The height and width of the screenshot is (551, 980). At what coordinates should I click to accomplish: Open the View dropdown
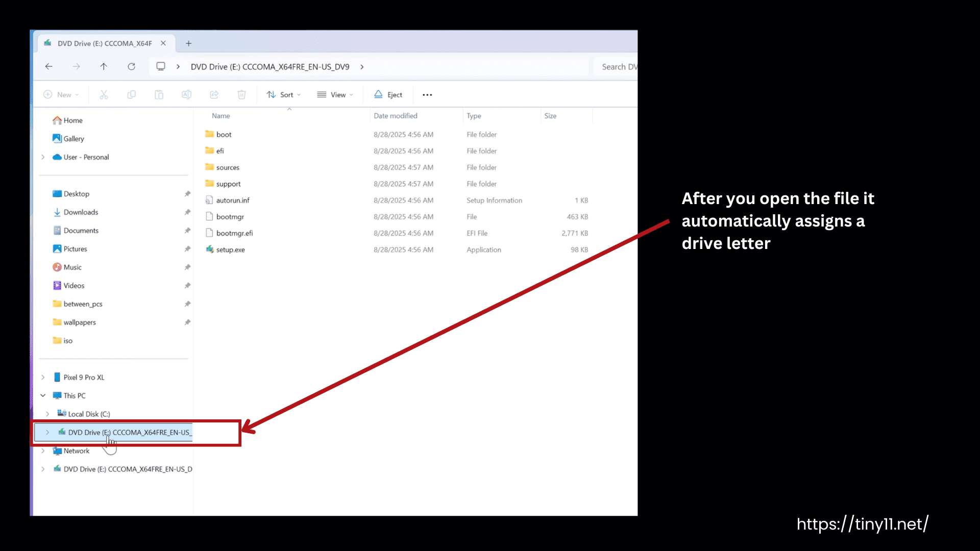[335, 94]
